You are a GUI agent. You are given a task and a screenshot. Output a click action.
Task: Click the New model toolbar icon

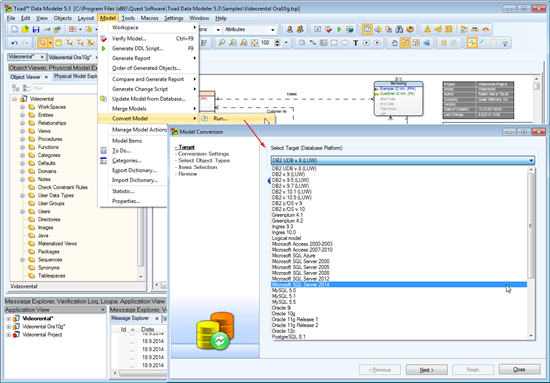(x=14, y=29)
